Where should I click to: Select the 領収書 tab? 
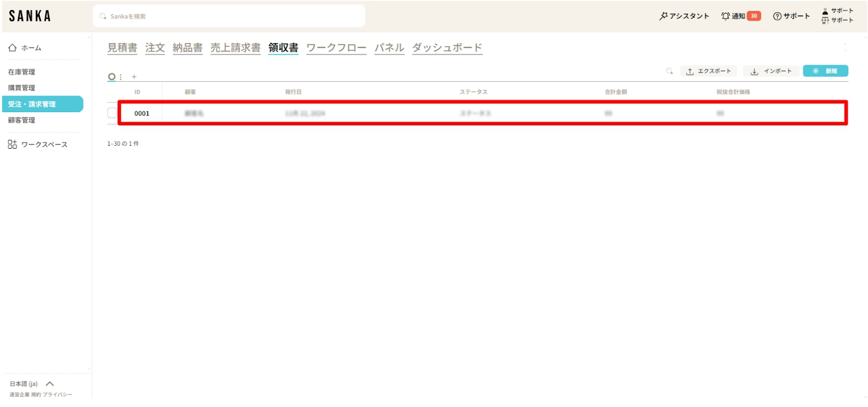pyautogui.click(x=283, y=48)
